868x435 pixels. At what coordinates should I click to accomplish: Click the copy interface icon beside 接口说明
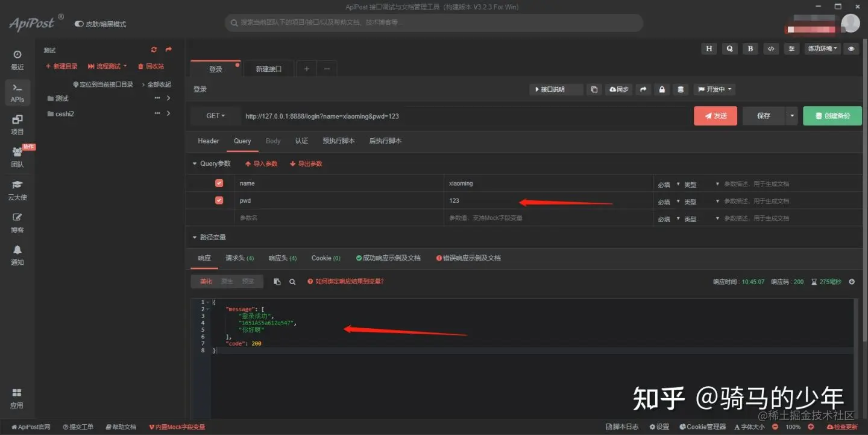[x=594, y=89]
